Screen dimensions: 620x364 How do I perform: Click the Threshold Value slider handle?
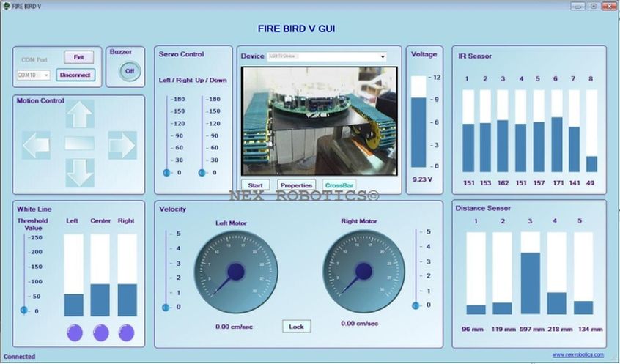point(23,311)
